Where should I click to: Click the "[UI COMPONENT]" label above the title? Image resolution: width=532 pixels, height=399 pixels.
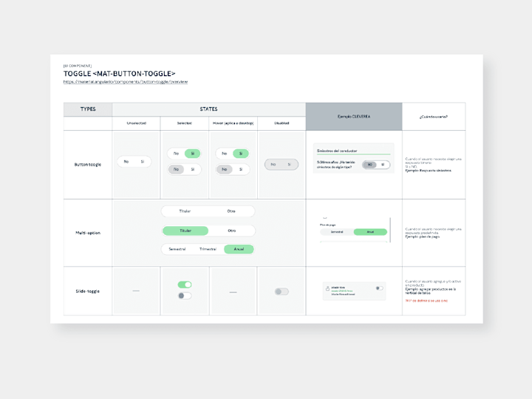(x=78, y=66)
